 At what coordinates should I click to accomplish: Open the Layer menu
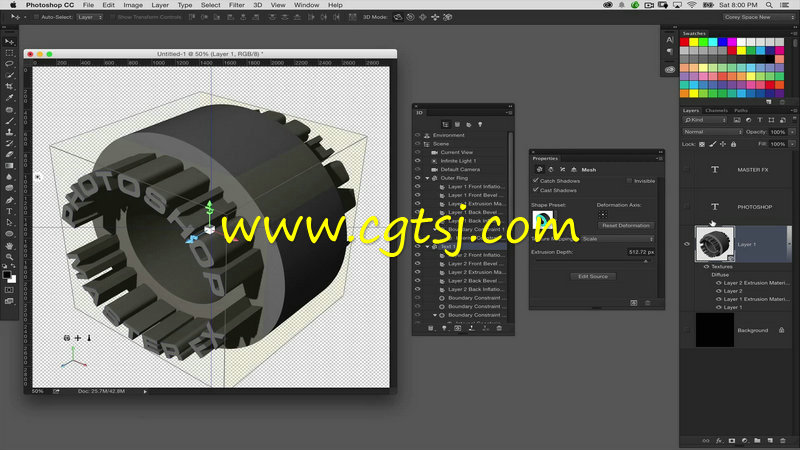[x=160, y=5]
